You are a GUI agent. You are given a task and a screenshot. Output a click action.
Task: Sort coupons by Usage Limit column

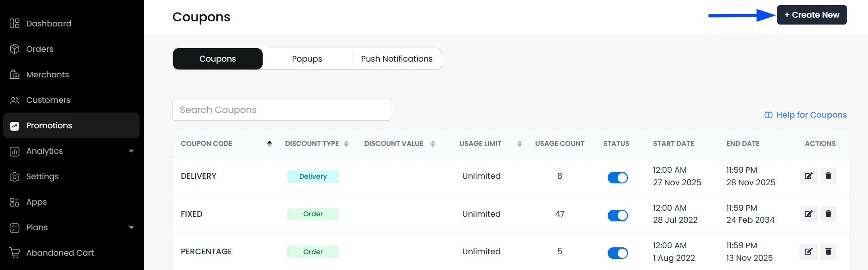click(519, 144)
